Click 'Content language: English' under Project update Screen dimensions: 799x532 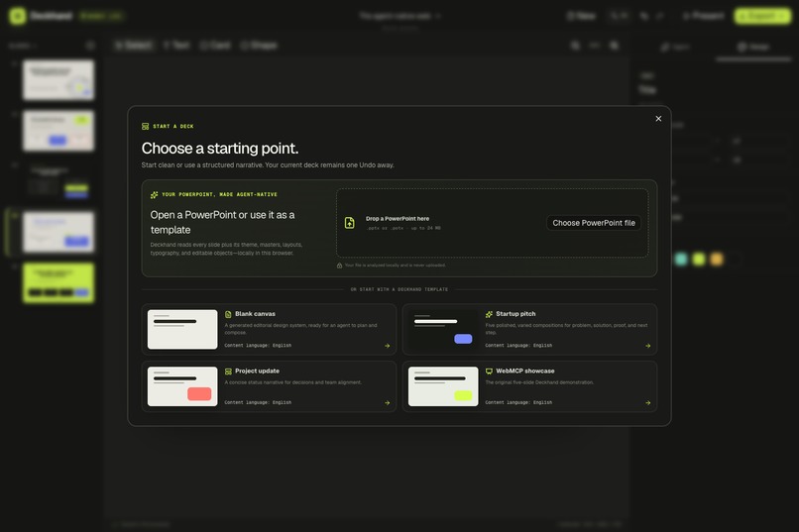tap(258, 402)
